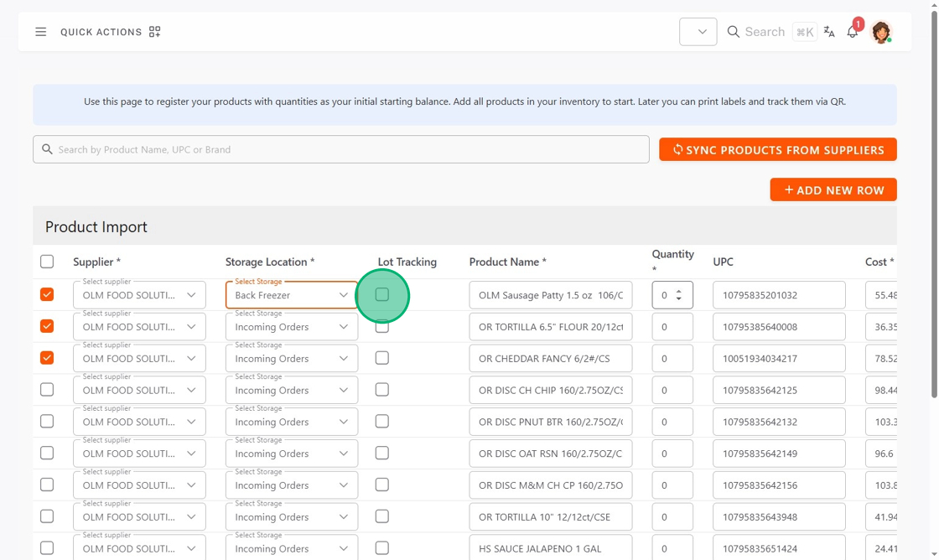Edit quantity for OR CHEDDAR FANCY row
The height and width of the screenshot is (560, 939).
pyautogui.click(x=672, y=358)
